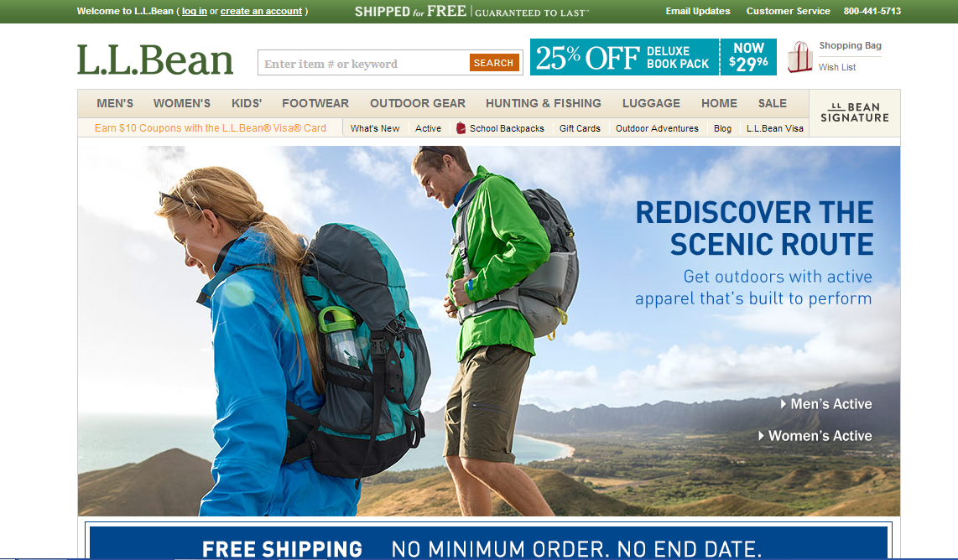Open the L.L.Bean Signature logo link
Image resolution: width=958 pixels, height=560 pixels.
(854, 112)
